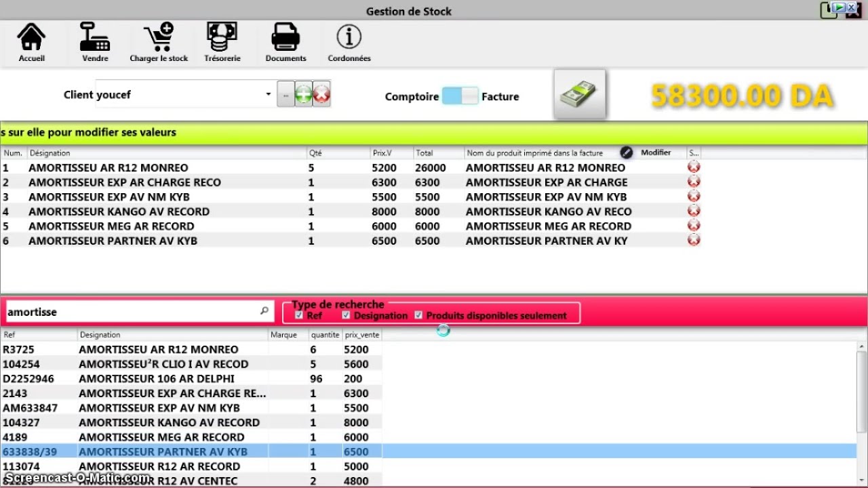This screenshot has height=488, width=868.
Task: Click quantity 96 in search results
Action: tap(316, 379)
